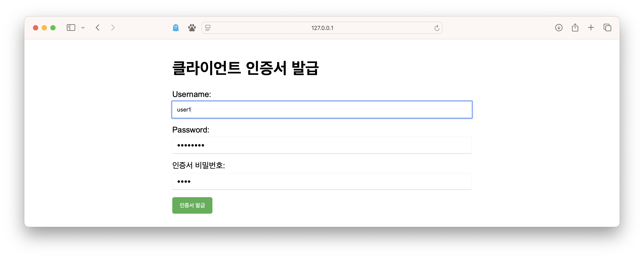This screenshot has height=259, width=644.
Task: Open a new tab with plus icon
Action: pyautogui.click(x=591, y=28)
